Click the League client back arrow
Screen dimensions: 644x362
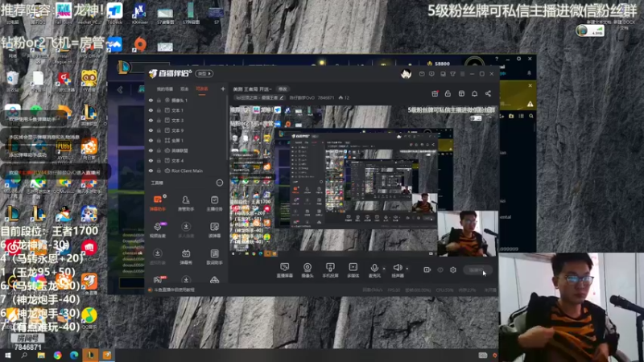tap(120, 90)
